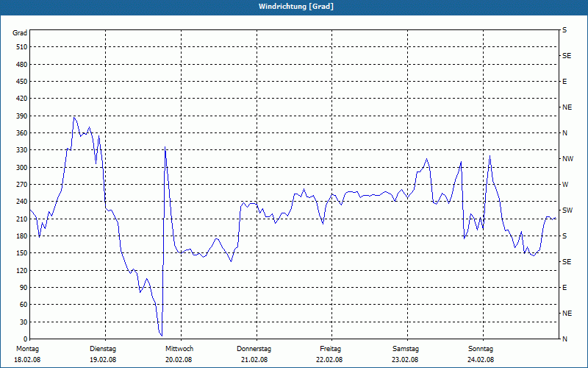The width and height of the screenshot is (588, 368).
Task: Select the Freitag 22.02.08 date label
Action: point(329,354)
